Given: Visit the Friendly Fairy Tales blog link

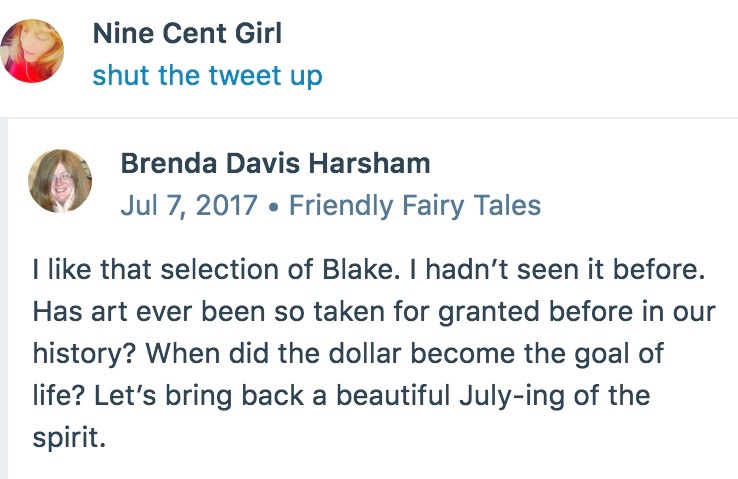Looking at the screenshot, I should pos(414,207).
